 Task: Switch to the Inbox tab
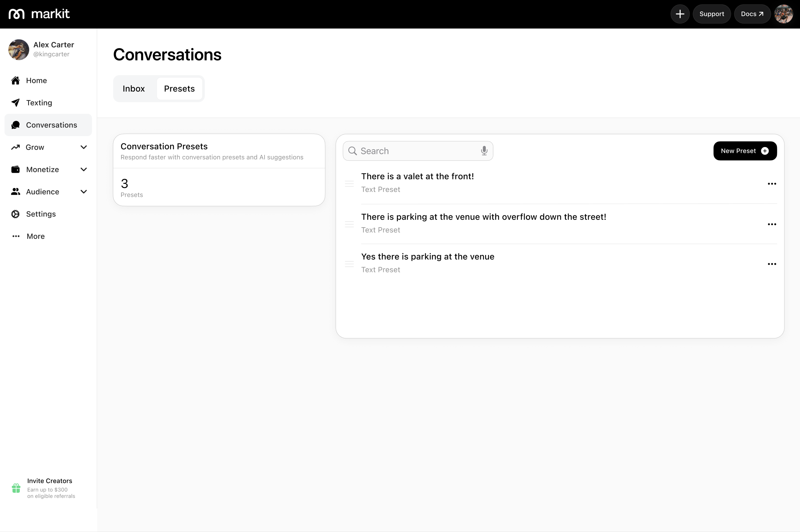click(134, 89)
